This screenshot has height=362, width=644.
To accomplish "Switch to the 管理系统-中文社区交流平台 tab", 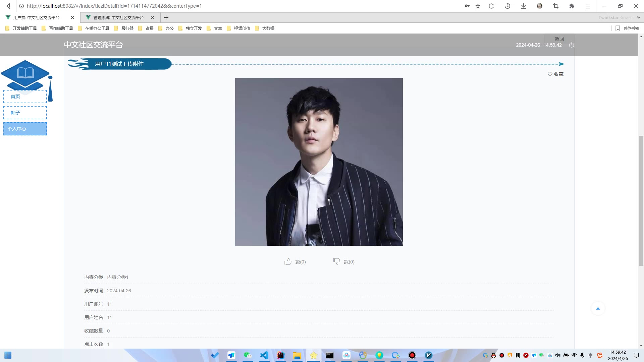I will 118,17.
